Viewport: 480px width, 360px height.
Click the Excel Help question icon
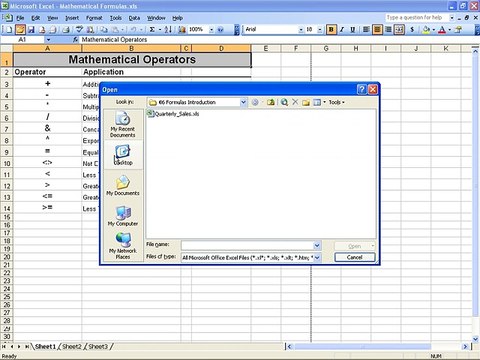[220, 30]
